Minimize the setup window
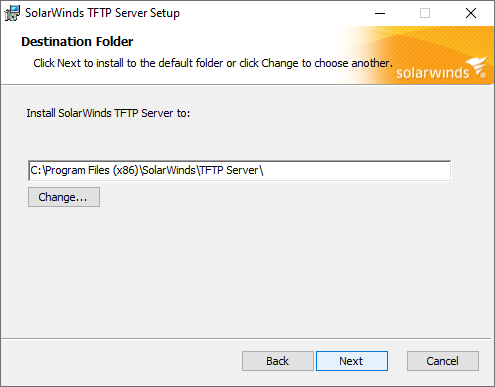The height and width of the screenshot is (387, 495). tap(380, 13)
